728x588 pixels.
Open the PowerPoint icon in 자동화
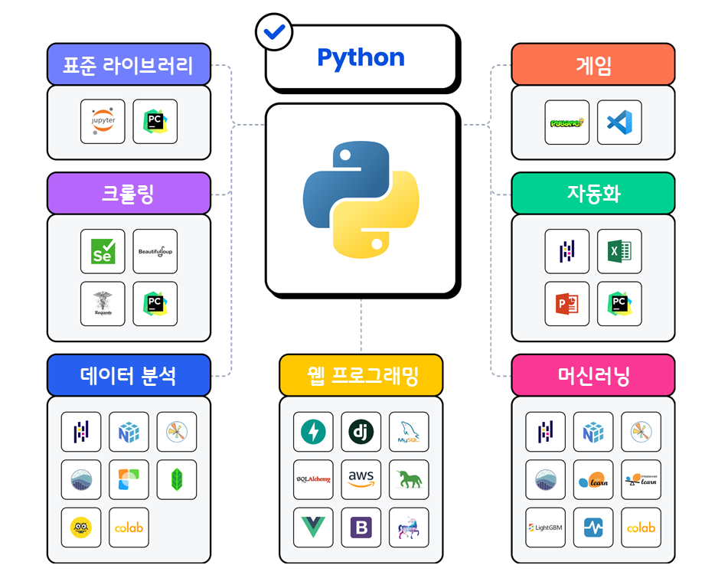click(567, 304)
